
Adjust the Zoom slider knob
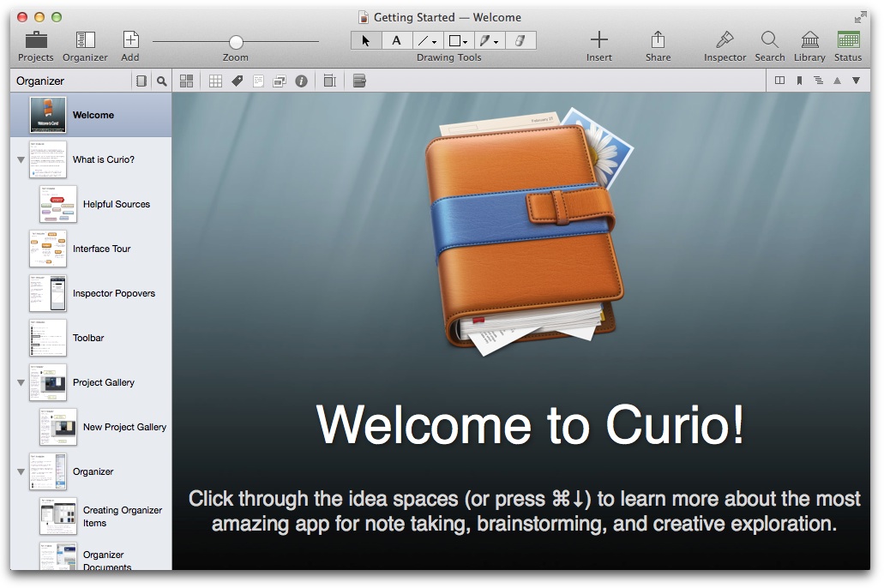click(236, 42)
